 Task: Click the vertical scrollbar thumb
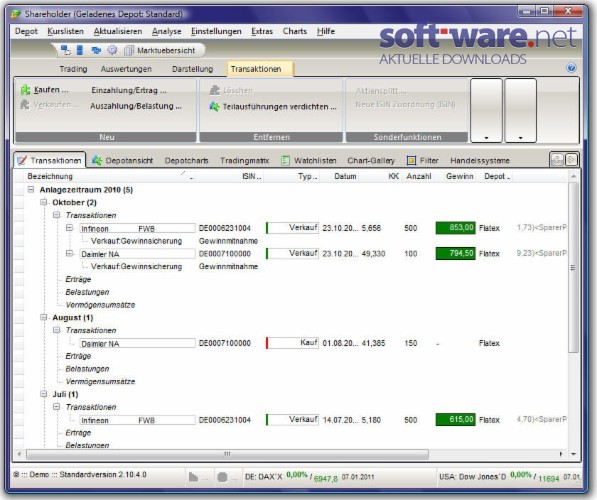573,268
